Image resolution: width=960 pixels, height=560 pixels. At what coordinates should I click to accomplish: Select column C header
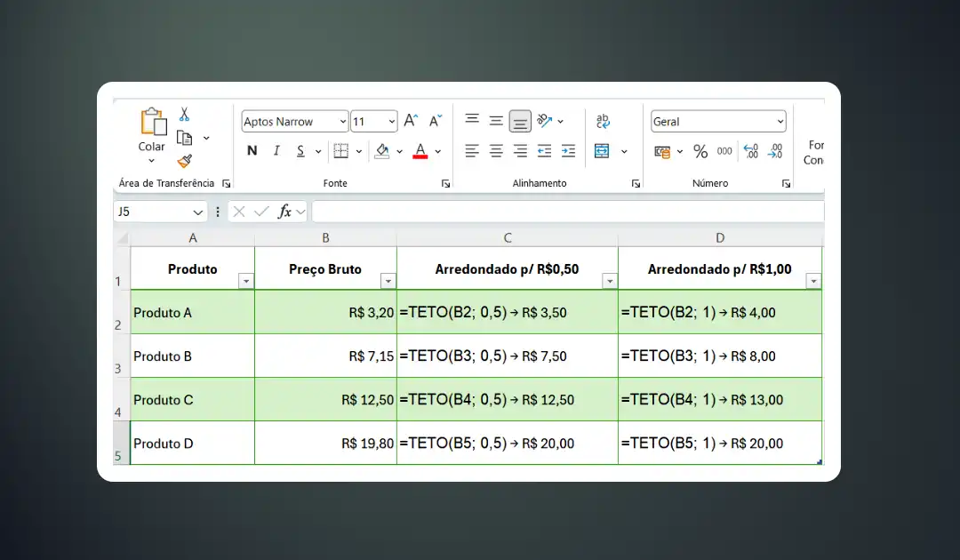click(x=508, y=238)
